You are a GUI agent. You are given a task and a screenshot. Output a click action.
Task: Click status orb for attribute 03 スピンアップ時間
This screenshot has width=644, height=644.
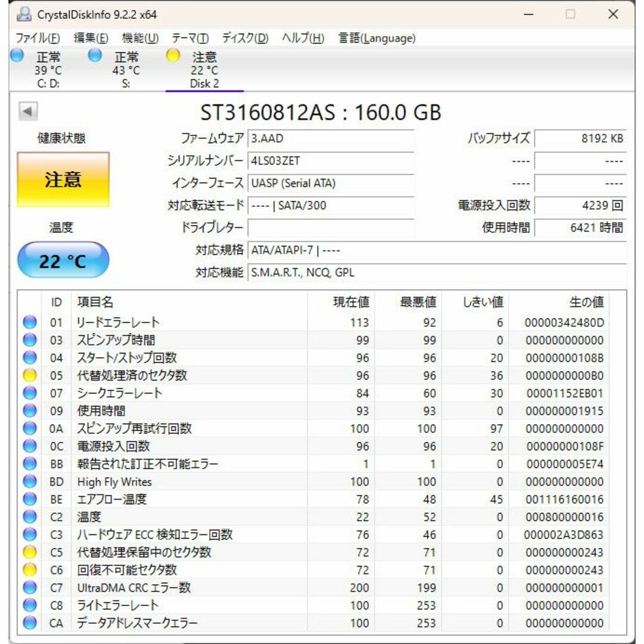(x=30, y=340)
